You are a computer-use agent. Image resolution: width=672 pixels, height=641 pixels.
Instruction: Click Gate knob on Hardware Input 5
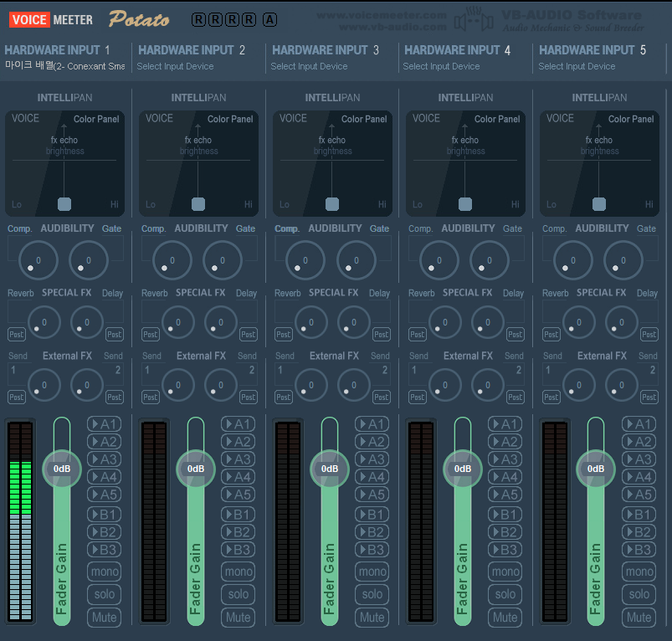(623, 259)
